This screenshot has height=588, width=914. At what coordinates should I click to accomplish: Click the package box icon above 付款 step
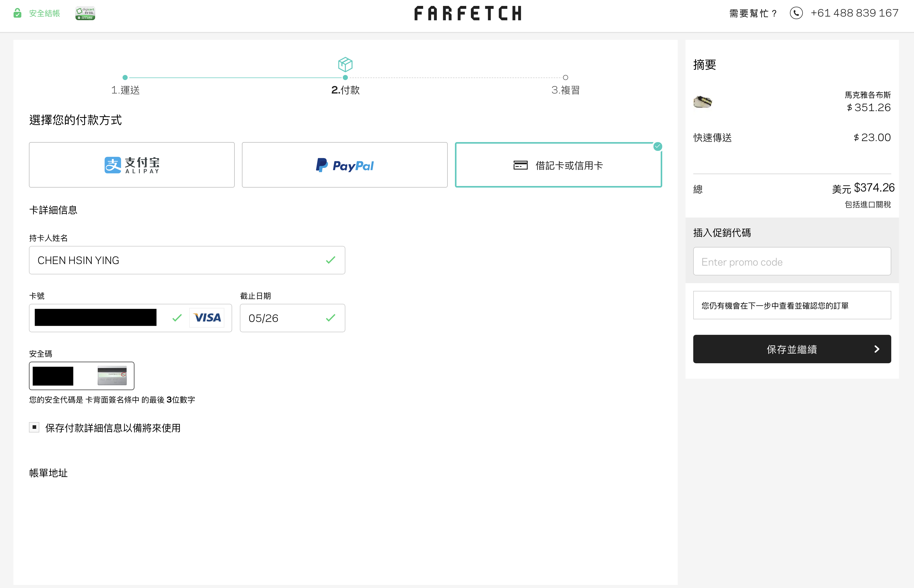[345, 64]
